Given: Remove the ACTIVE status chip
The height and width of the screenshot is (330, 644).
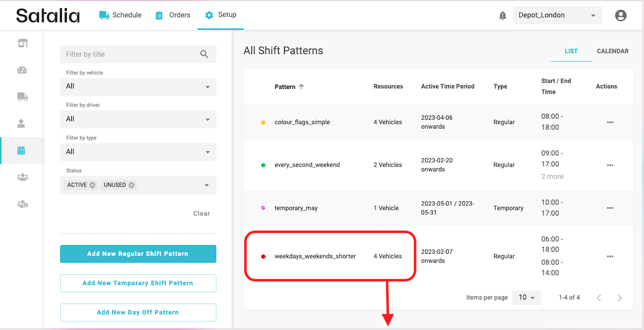Looking at the screenshot, I should (x=93, y=185).
